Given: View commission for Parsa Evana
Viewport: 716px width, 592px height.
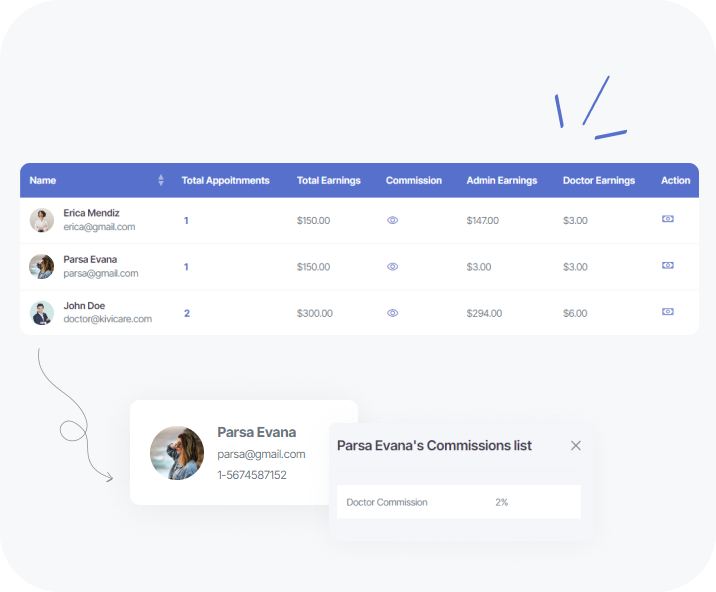Looking at the screenshot, I should [x=392, y=267].
